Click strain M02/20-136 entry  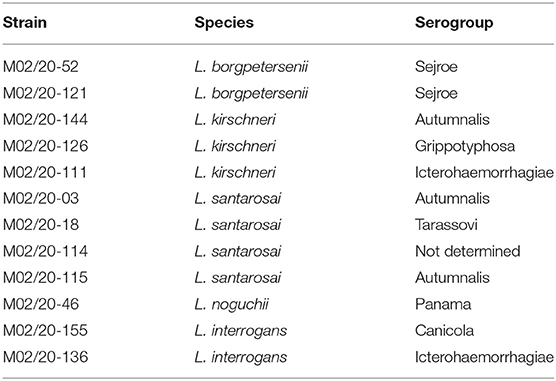coord(45,357)
